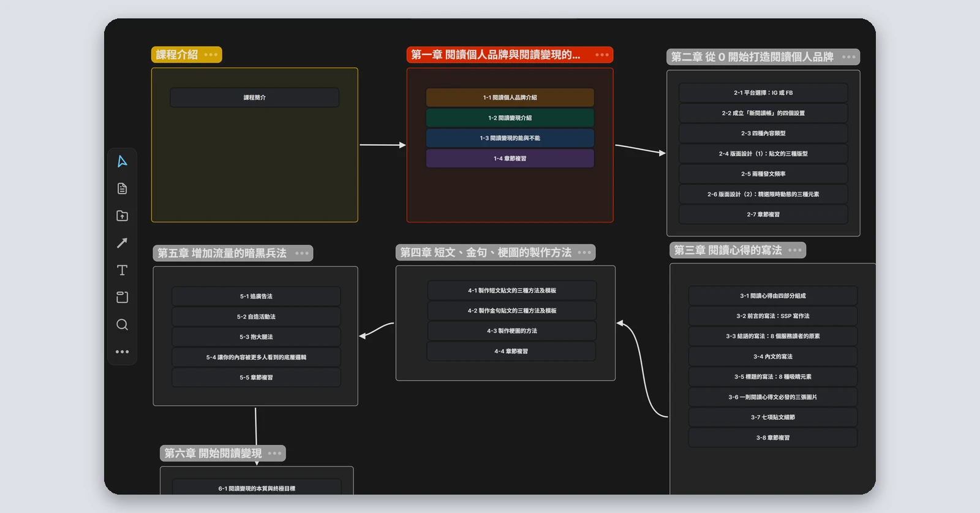Open the 2-3 四種內容類型 card

pos(763,133)
